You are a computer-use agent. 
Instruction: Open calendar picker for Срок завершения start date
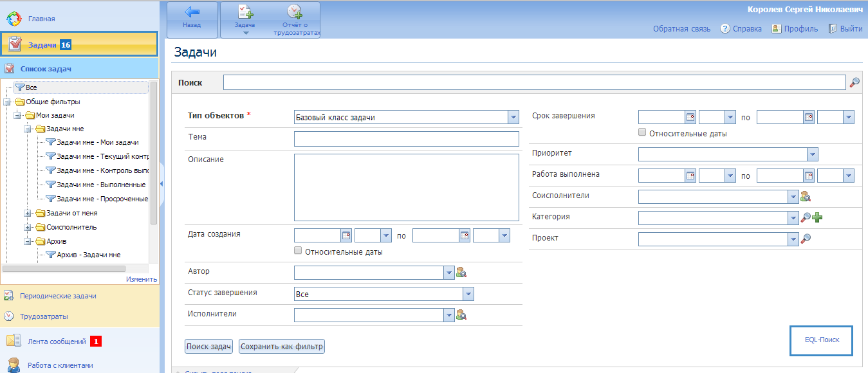[x=690, y=117]
